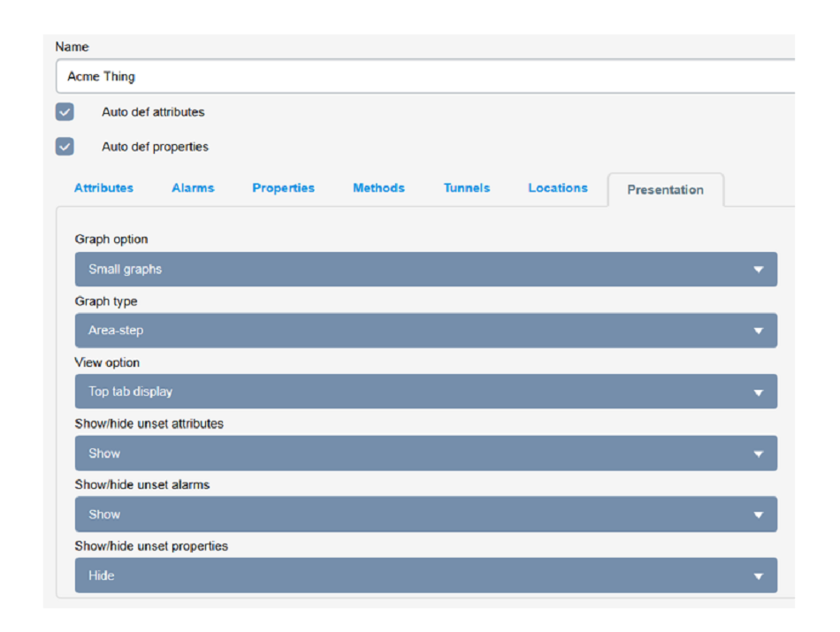Viewport: 840px width, 632px height.
Task: Switch to the Attributes tab
Action: tap(103, 188)
